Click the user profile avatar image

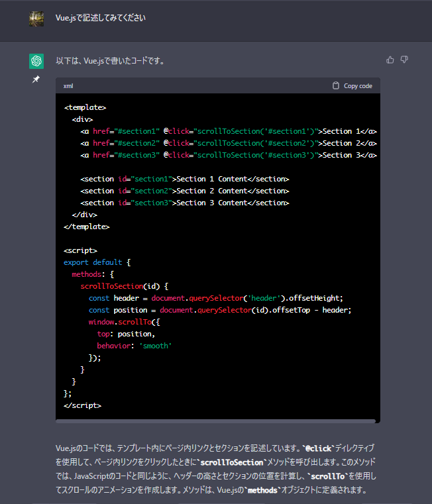36,19
